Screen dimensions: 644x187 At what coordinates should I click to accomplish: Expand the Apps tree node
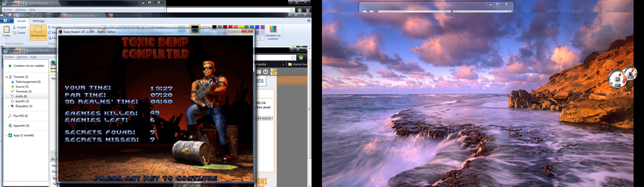7,135
